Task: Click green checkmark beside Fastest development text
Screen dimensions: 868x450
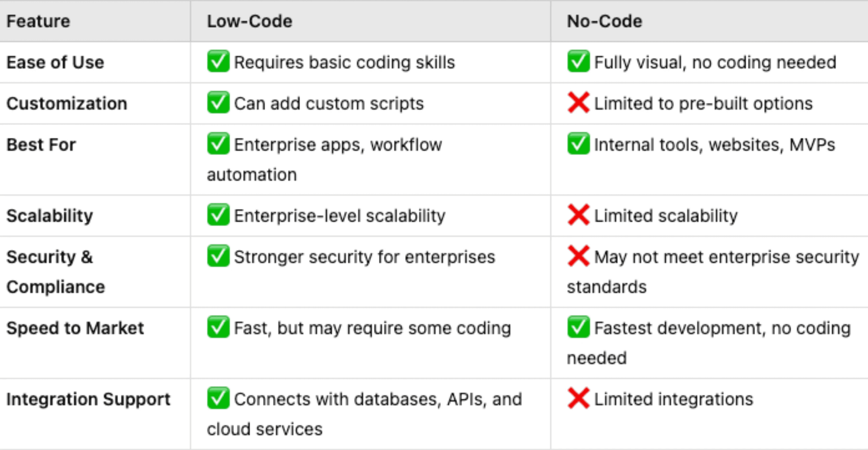Action: coord(579,327)
